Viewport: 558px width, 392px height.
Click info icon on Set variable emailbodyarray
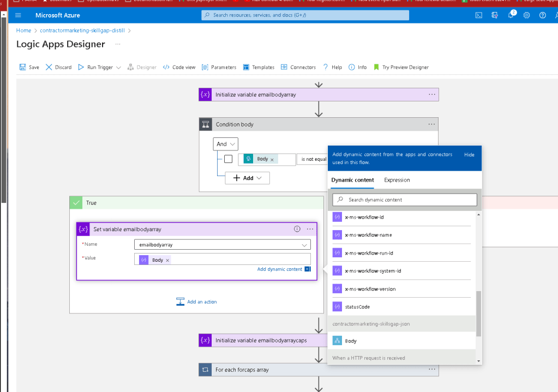(x=297, y=229)
